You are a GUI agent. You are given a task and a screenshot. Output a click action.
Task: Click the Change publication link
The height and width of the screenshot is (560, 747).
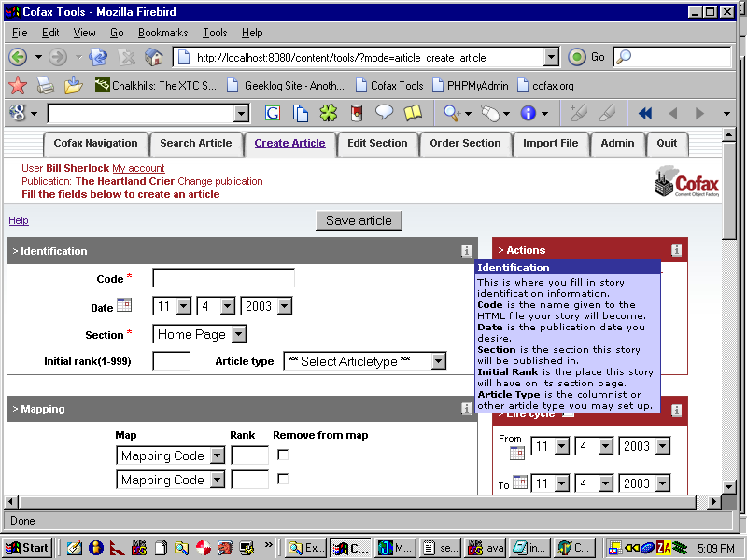point(220,181)
